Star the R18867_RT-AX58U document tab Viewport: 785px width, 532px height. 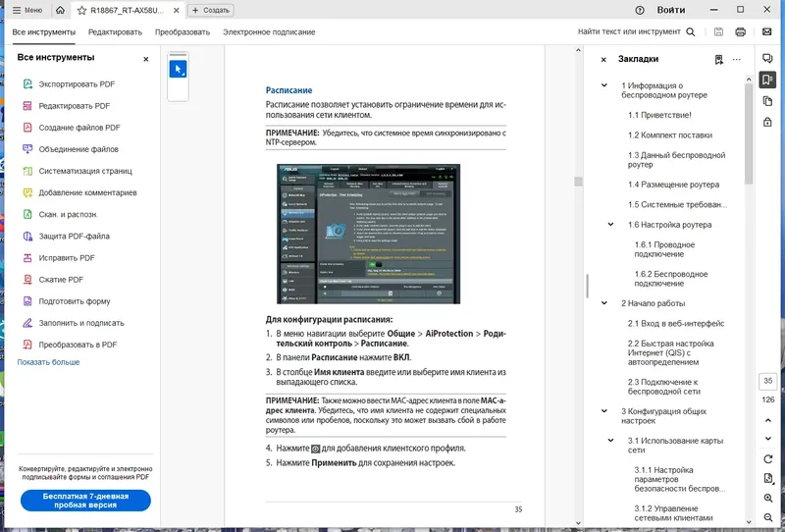coord(81,10)
